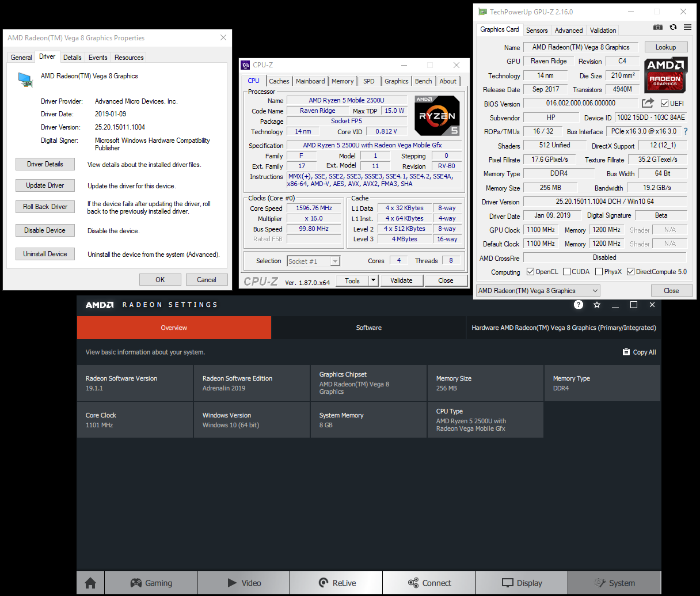Open the Events tab in device Properties
Screen dimensions: 700x596
pos(98,58)
